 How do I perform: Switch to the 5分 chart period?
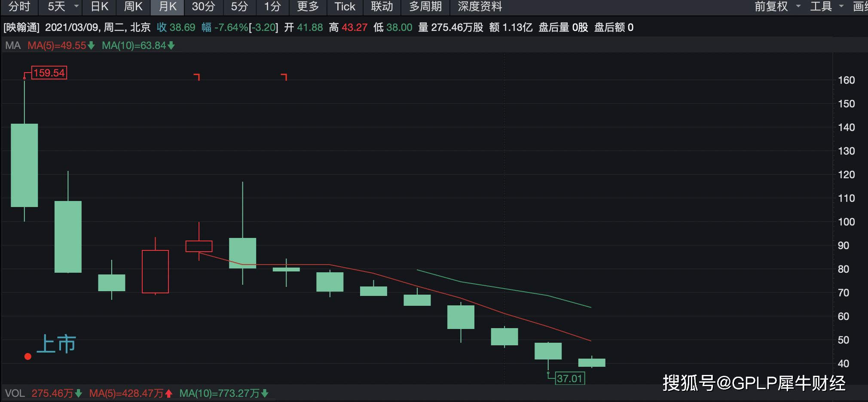[x=239, y=7]
